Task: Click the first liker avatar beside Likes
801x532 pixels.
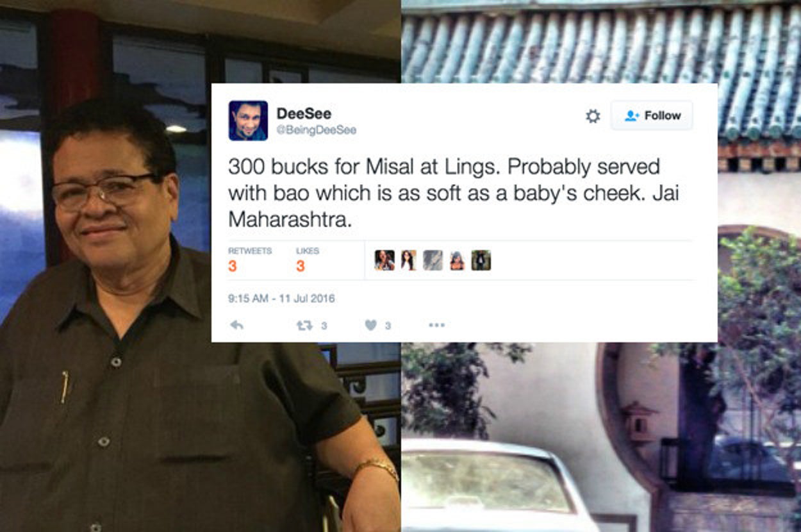Action: (x=384, y=260)
